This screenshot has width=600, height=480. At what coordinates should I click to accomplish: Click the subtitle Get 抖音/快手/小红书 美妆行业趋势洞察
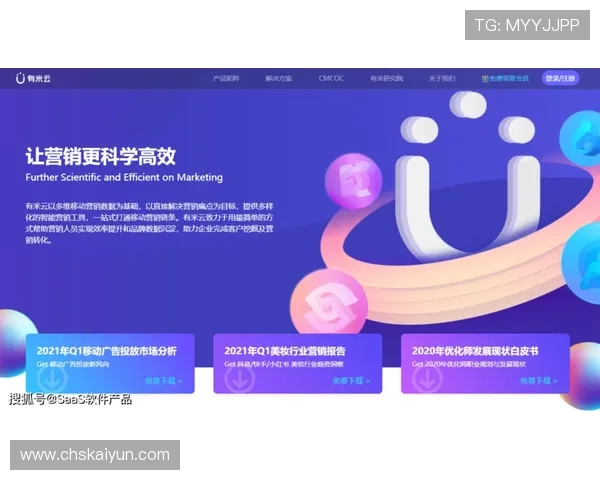point(284,364)
